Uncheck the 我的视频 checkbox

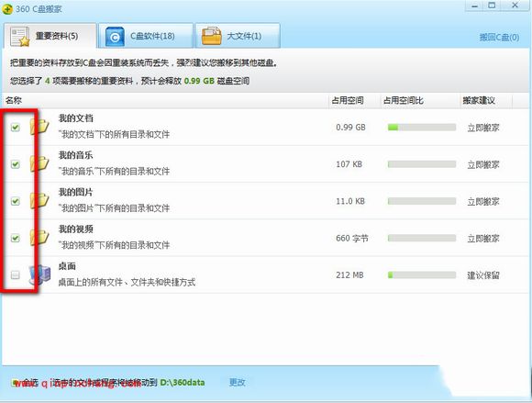[15, 238]
